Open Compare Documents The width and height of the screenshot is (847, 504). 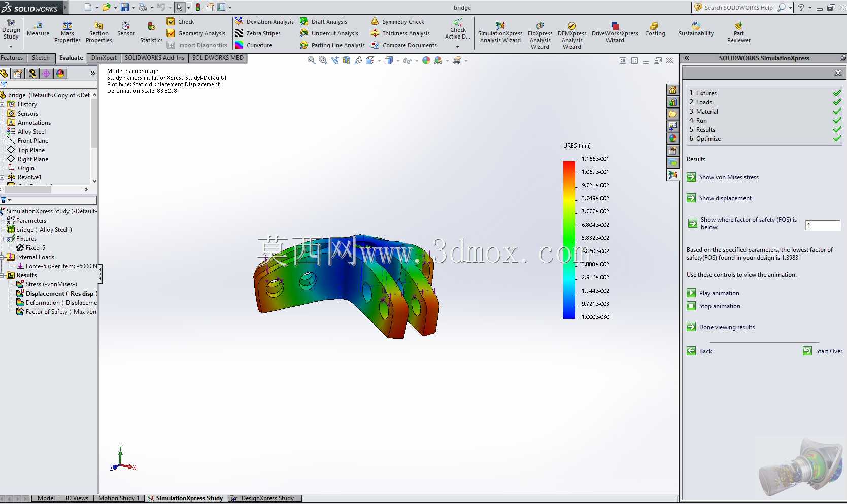pyautogui.click(x=404, y=45)
